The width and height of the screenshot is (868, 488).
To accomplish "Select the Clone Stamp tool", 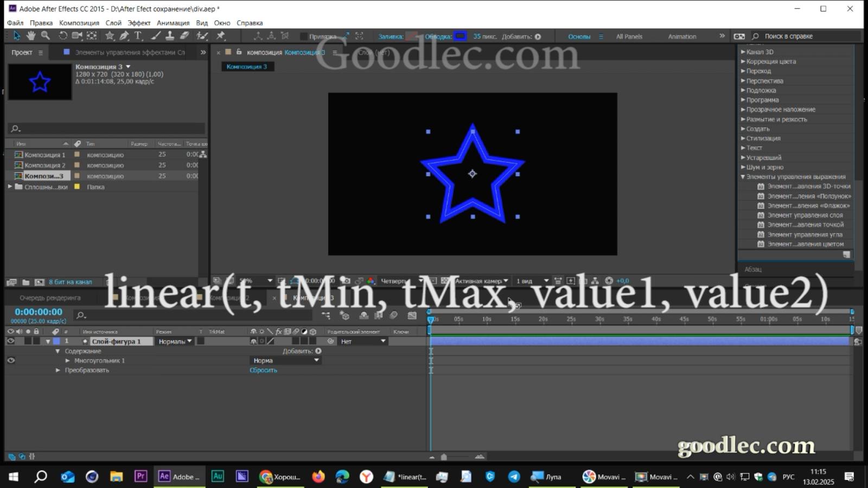I will tap(170, 36).
